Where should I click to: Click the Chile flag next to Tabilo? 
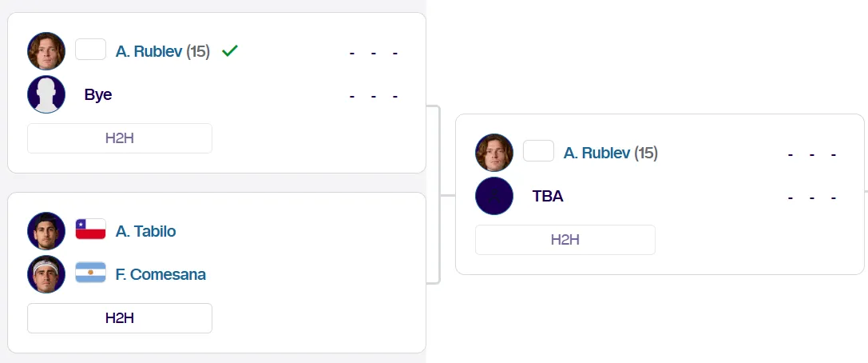(x=90, y=231)
